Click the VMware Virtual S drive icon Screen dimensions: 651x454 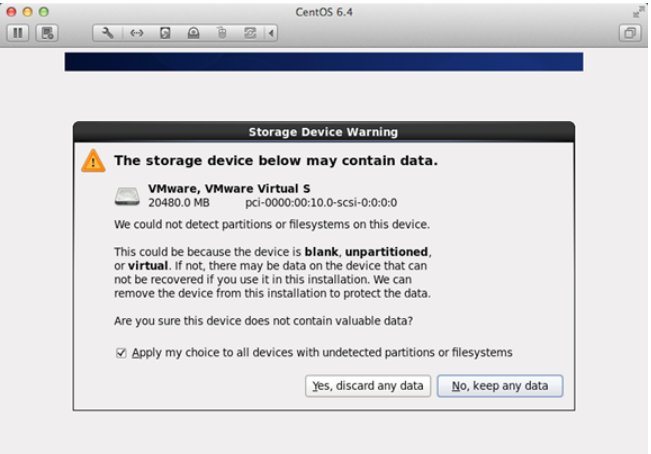[x=127, y=195]
